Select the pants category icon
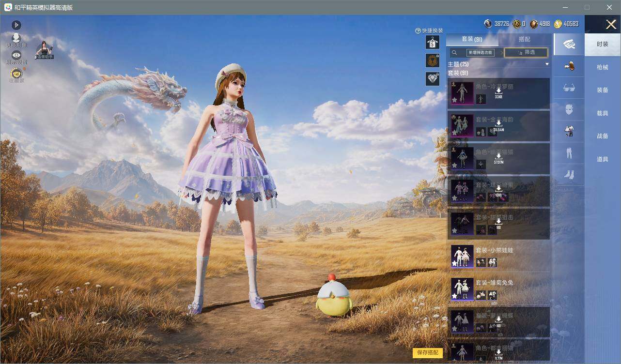 (x=569, y=153)
